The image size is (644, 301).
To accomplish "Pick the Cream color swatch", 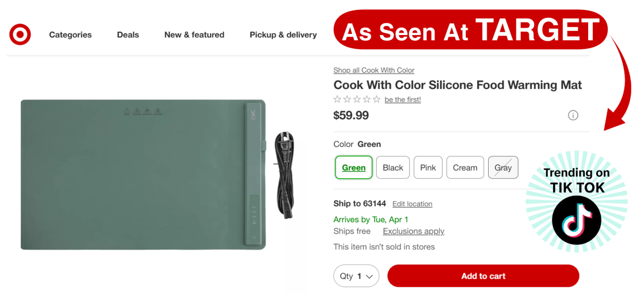I will (465, 168).
